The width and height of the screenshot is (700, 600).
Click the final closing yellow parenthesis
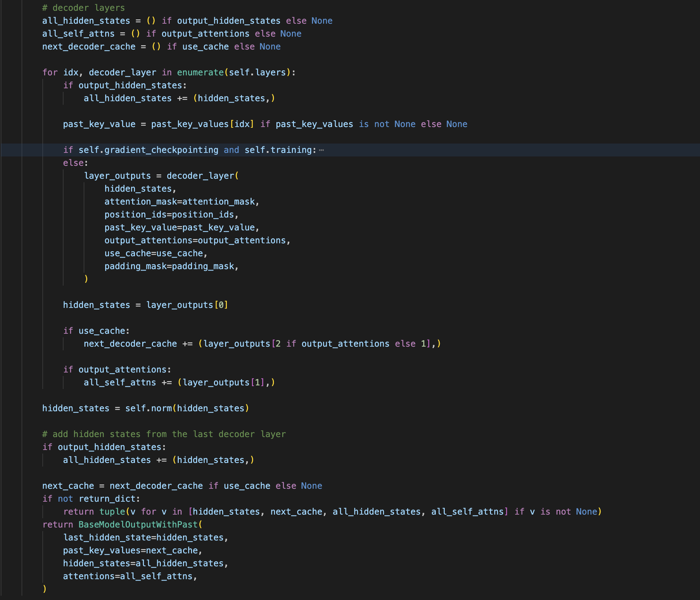click(x=45, y=589)
